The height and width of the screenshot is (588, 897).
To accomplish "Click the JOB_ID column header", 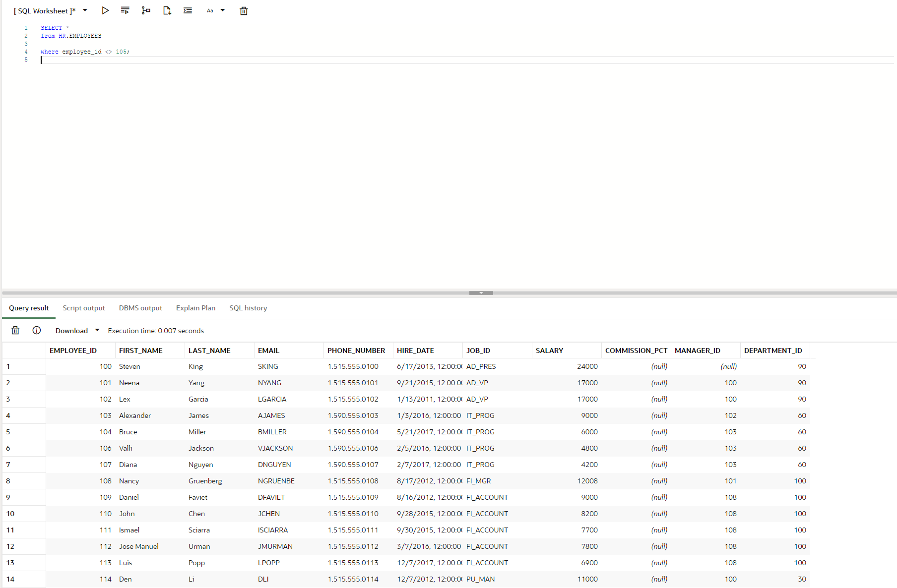I will [497, 351].
